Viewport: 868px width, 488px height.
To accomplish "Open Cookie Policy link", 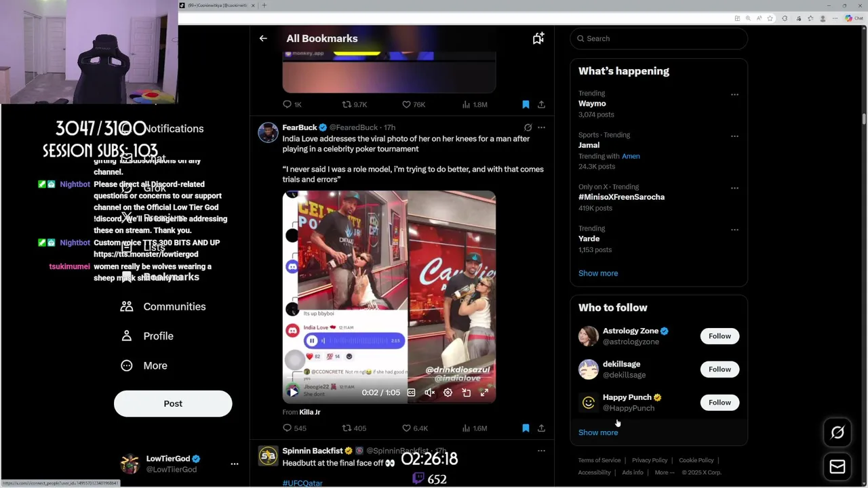I will point(696,461).
